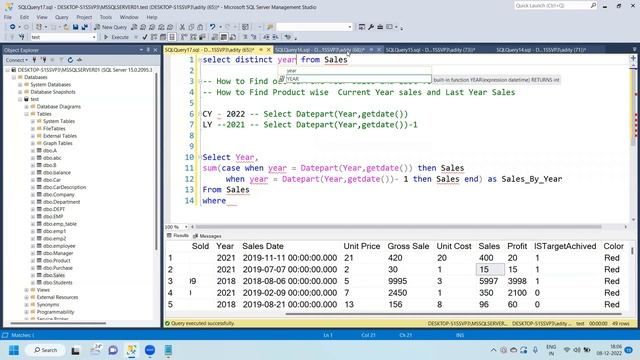
Task: Open the Edit menu
Action: (24, 17)
